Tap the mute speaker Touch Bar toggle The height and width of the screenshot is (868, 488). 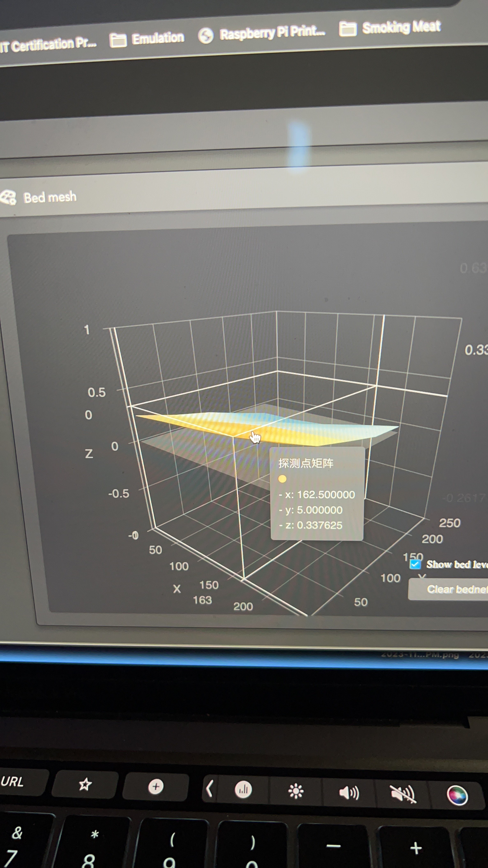click(403, 794)
